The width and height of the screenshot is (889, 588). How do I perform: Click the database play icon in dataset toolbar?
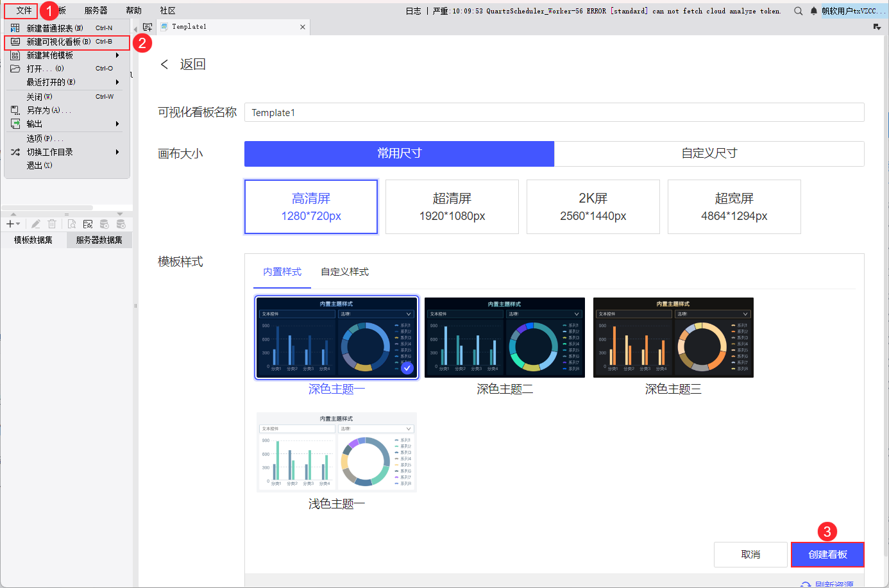(105, 224)
